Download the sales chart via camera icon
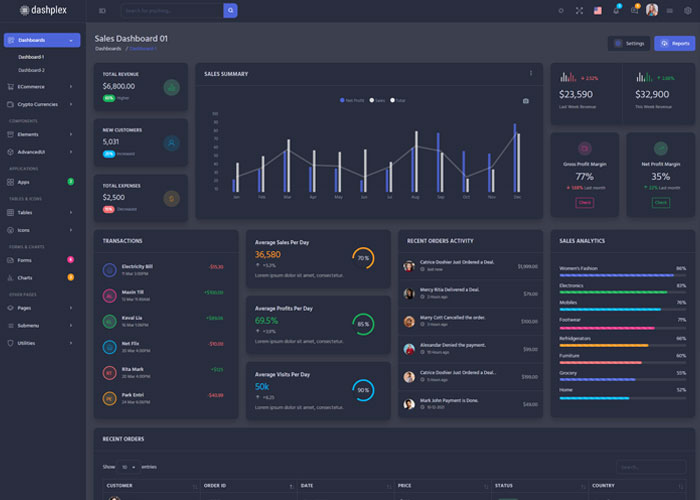The image size is (700, 500). point(526,101)
